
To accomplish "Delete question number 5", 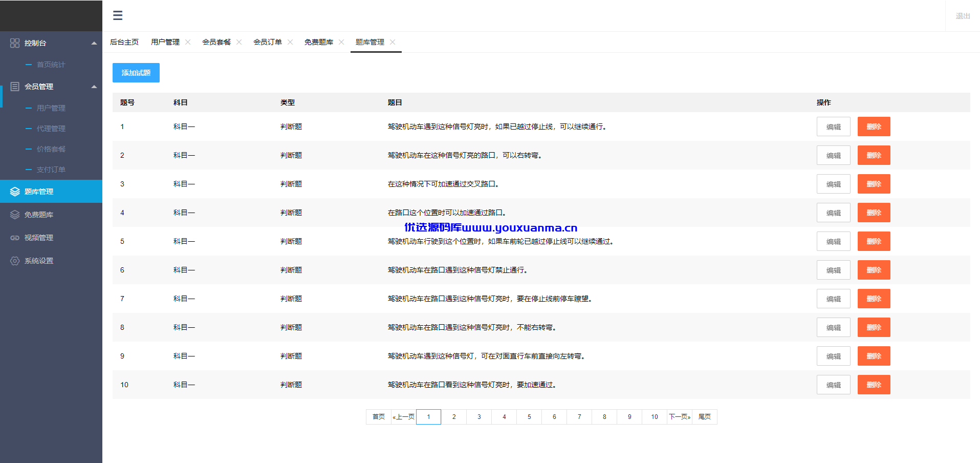I will click(874, 241).
